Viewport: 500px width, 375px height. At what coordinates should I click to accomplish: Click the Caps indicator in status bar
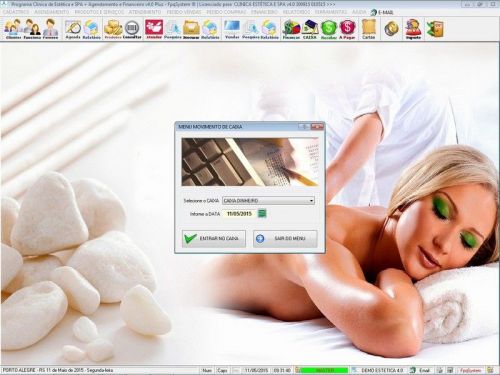click(x=222, y=370)
